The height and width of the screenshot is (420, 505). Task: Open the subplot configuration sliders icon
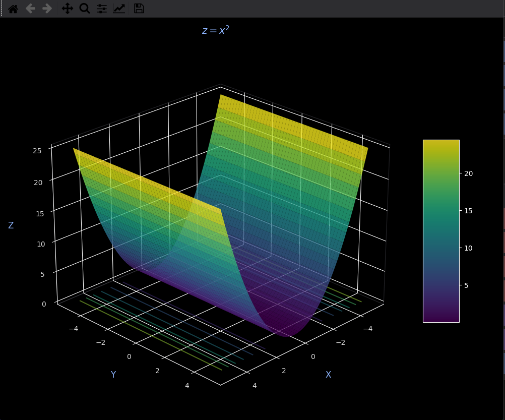click(x=101, y=9)
